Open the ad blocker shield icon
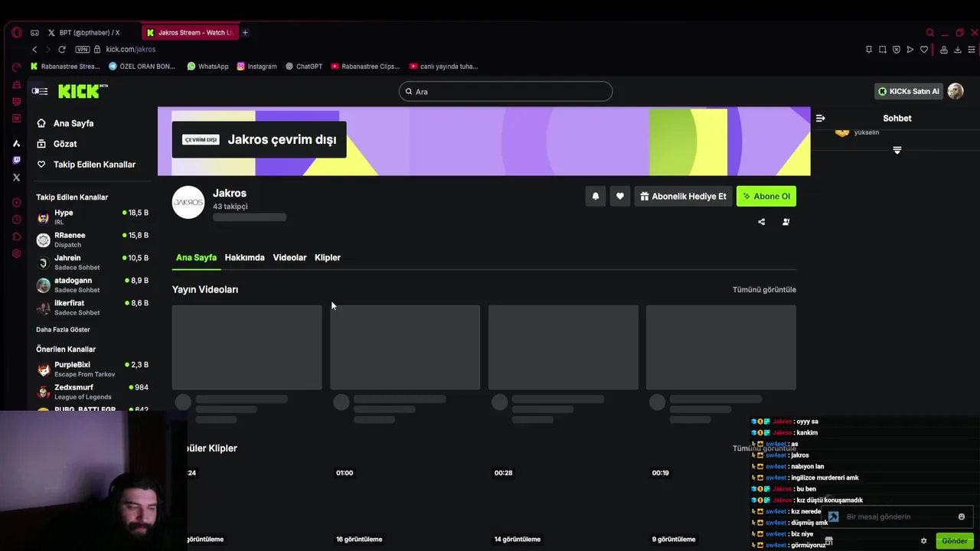 [897, 50]
